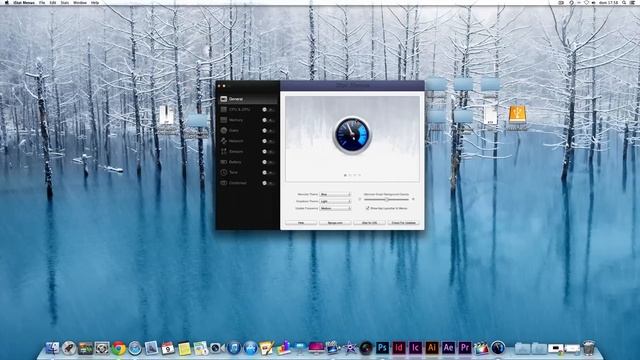Screen dimensions: 640x360
Task: Select the General section icon in sidebar
Action: [224, 99]
